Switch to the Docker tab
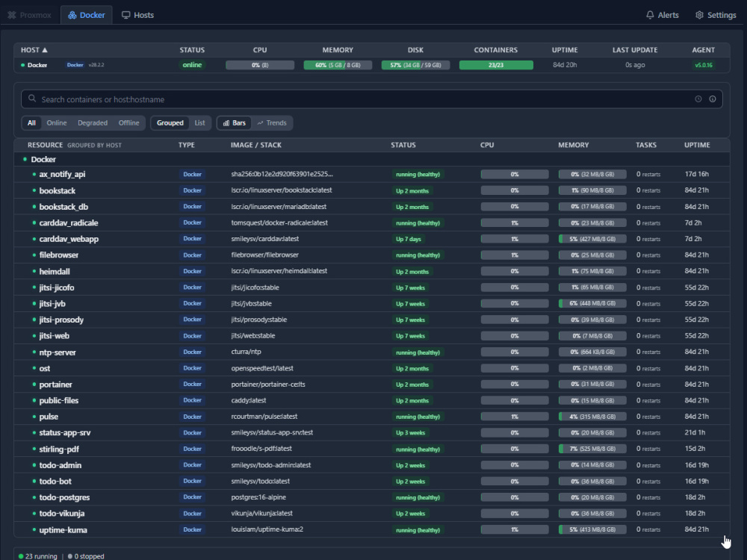The image size is (747, 560). point(86,15)
